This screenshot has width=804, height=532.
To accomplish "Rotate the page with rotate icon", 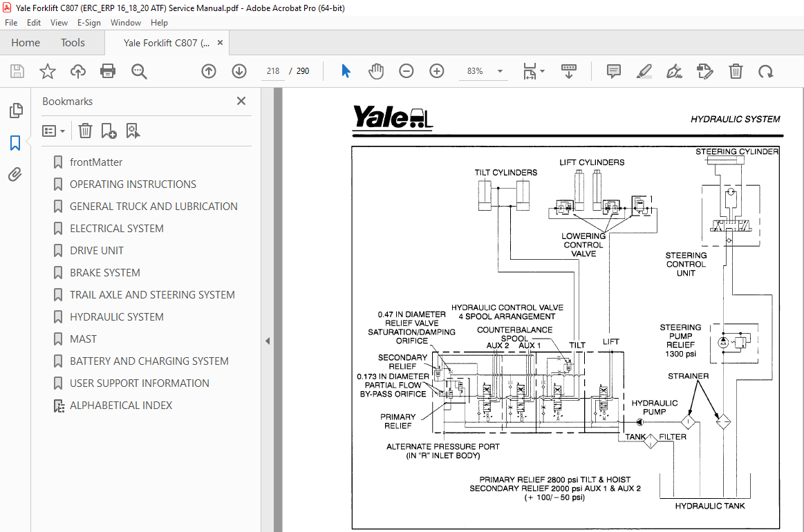I will pos(765,71).
